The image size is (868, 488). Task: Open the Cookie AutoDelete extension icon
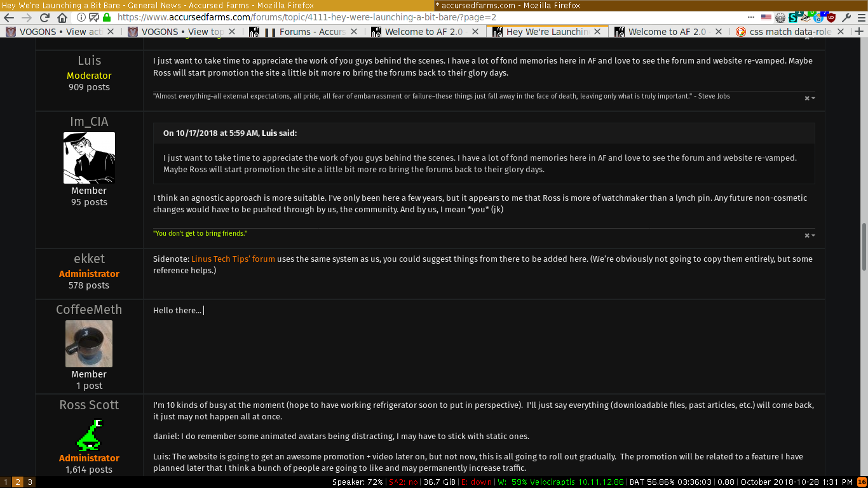click(820, 17)
